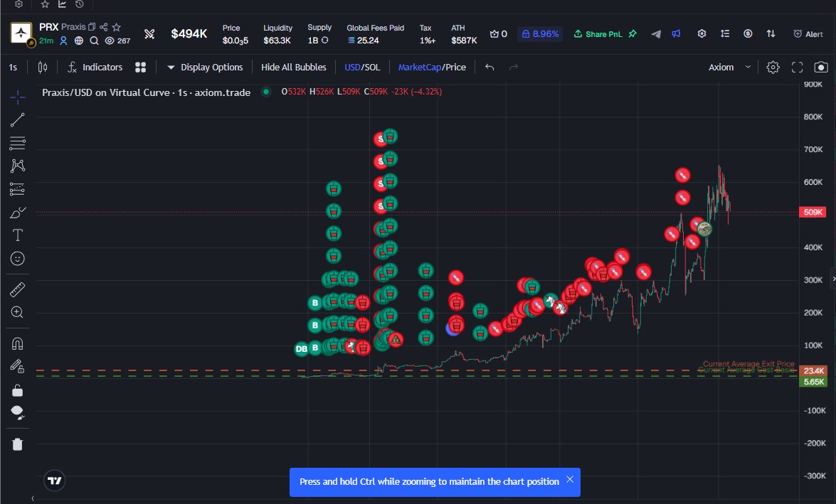
Task: Collapse legend via green dot indicator
Action: [265, 92]
